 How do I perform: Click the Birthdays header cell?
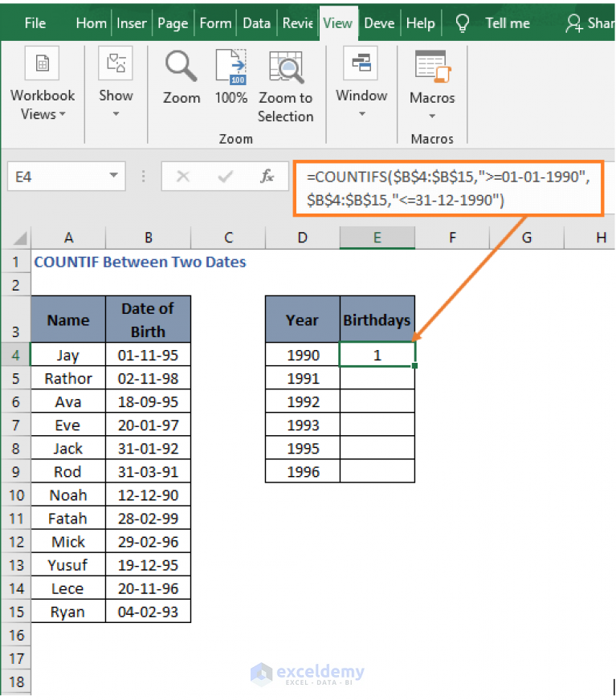(377, 319)
